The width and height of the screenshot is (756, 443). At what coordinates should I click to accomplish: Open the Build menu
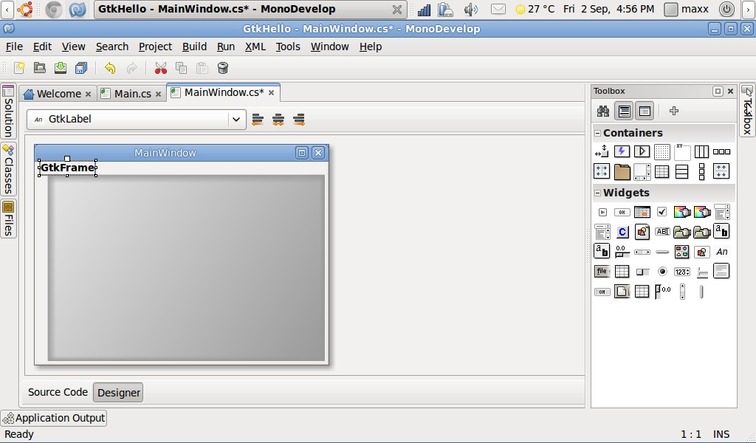click(194, 47)
